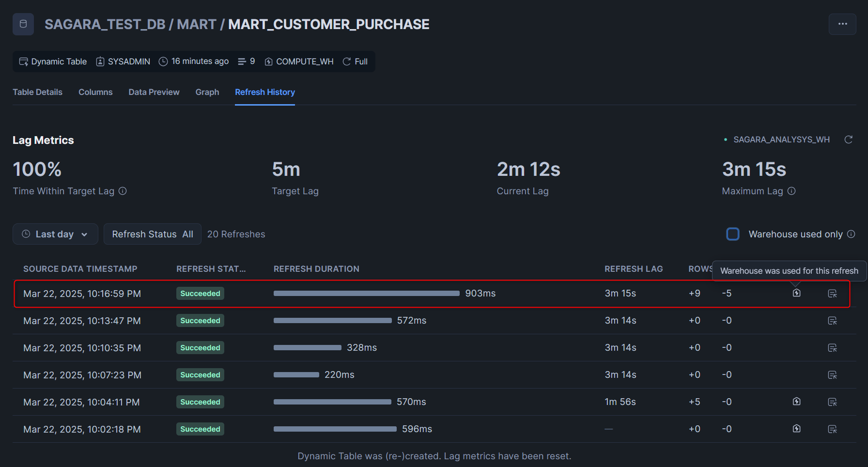Click the timestamp Mar 22, 2025, 10:02:18 PM

82,429
